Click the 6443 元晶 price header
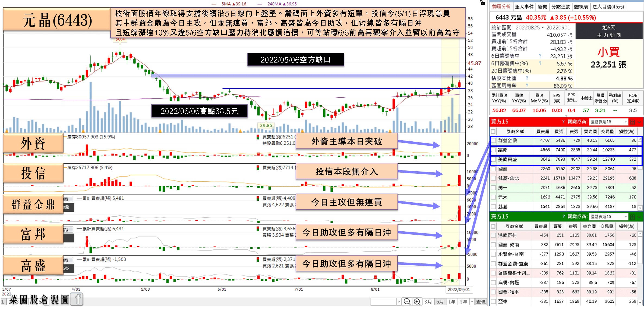This screenshot has height=314, width=644. 546,17
